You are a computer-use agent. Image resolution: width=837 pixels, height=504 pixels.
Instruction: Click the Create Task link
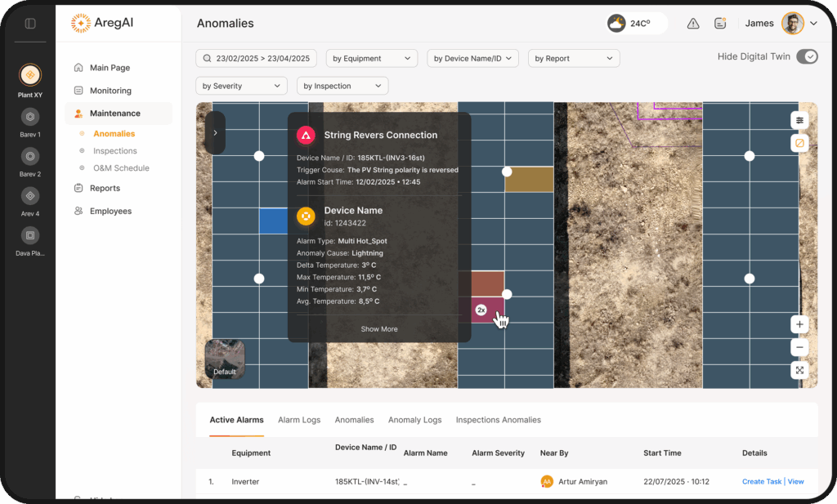pyautogui.click(x=762, y=482)
